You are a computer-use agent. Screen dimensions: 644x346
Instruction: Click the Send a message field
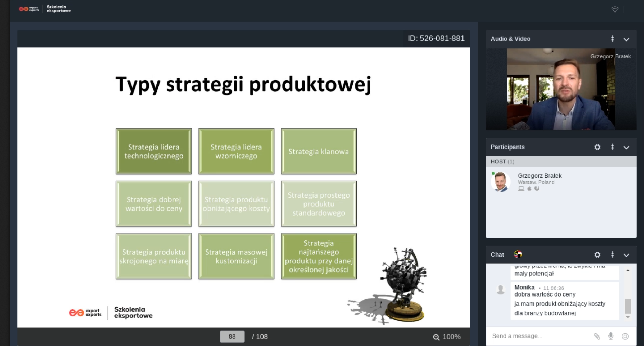coord(540,336)
